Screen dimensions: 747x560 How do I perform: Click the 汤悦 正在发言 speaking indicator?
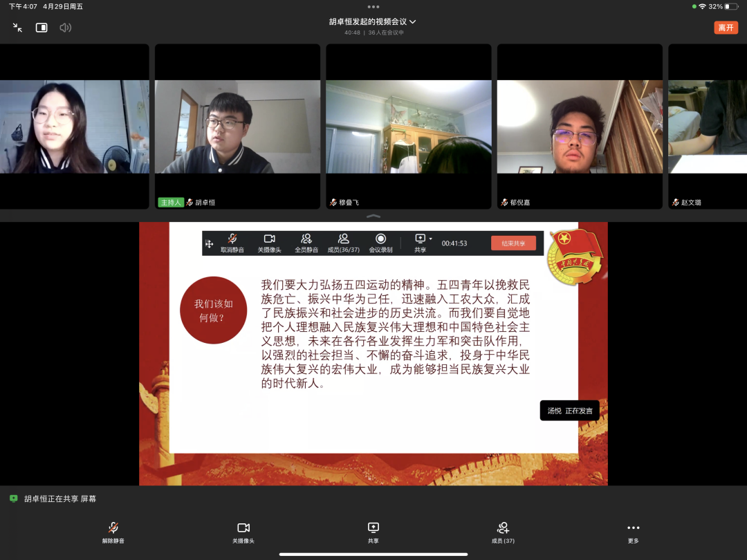570,411
